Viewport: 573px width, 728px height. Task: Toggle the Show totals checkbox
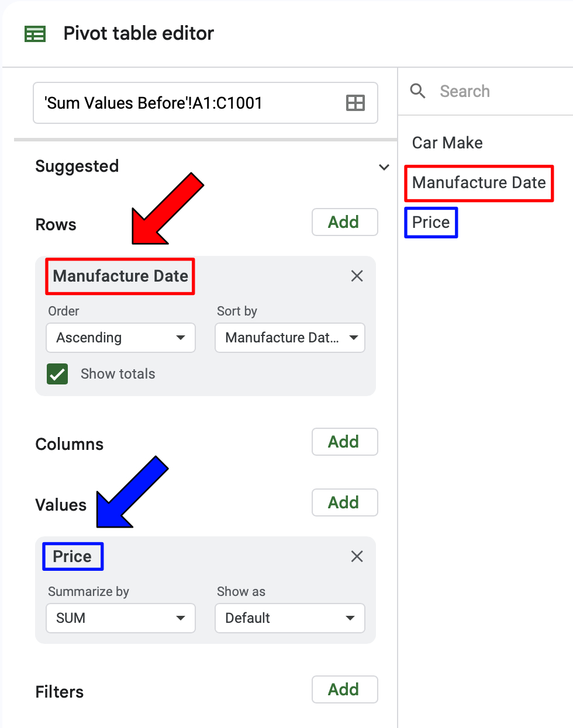click(57, 374)
